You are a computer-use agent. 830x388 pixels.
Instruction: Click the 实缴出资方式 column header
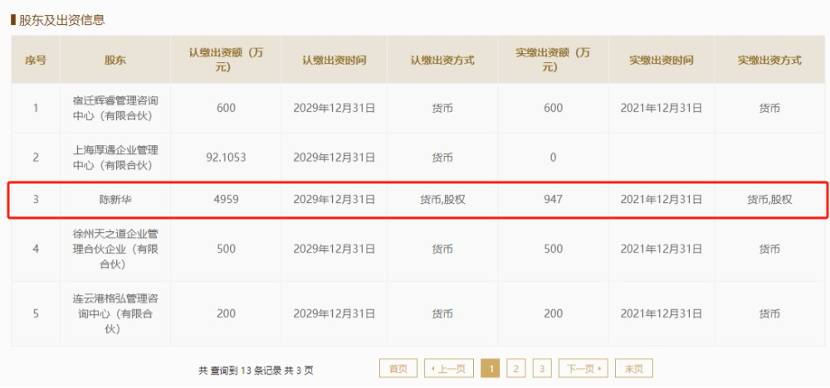(x=770, y=60)
